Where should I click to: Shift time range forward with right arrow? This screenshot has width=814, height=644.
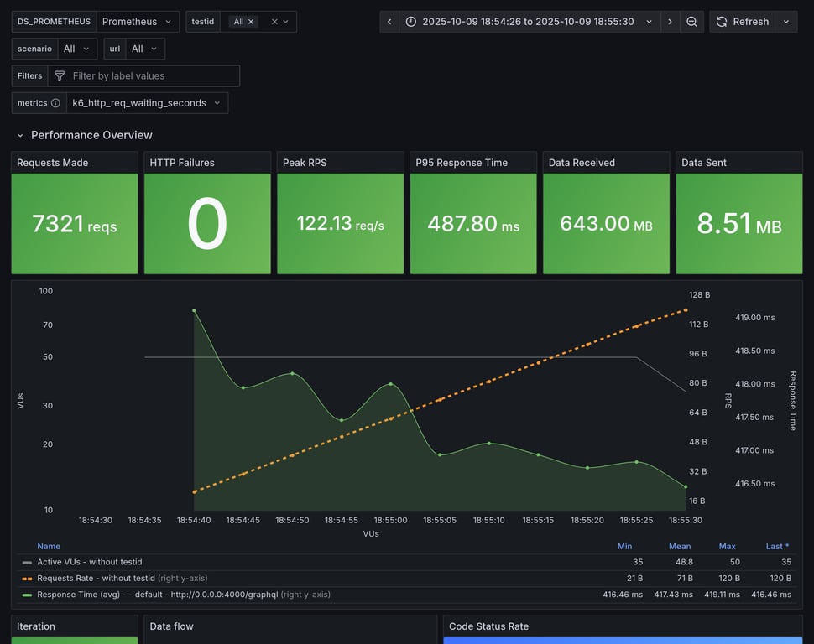(x=670, y=22)
